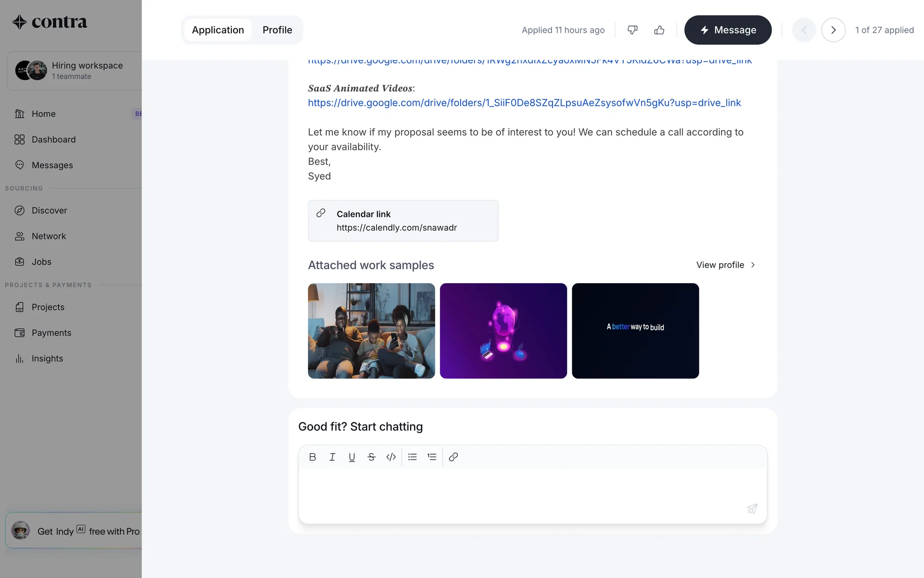Open Messages in the sidebar
This screenshot has height=578, width=924.
point(52,165)
